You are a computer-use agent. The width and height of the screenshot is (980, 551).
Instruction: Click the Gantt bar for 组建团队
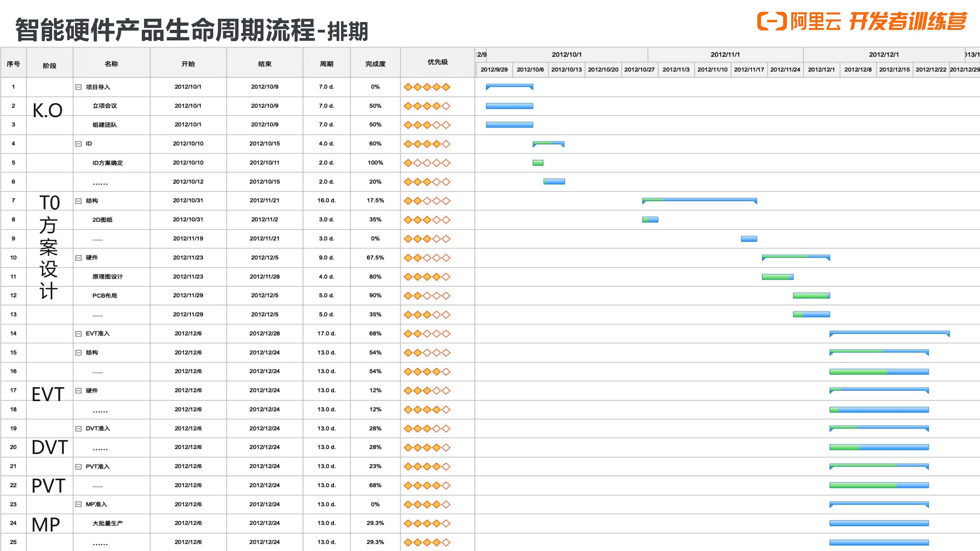point(509,125)
